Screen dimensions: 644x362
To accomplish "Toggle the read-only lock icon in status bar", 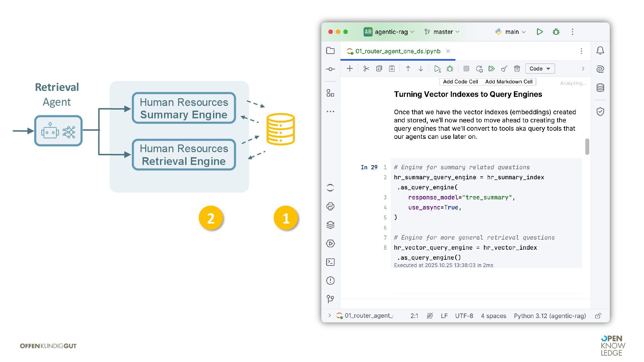I will (598, 316).
